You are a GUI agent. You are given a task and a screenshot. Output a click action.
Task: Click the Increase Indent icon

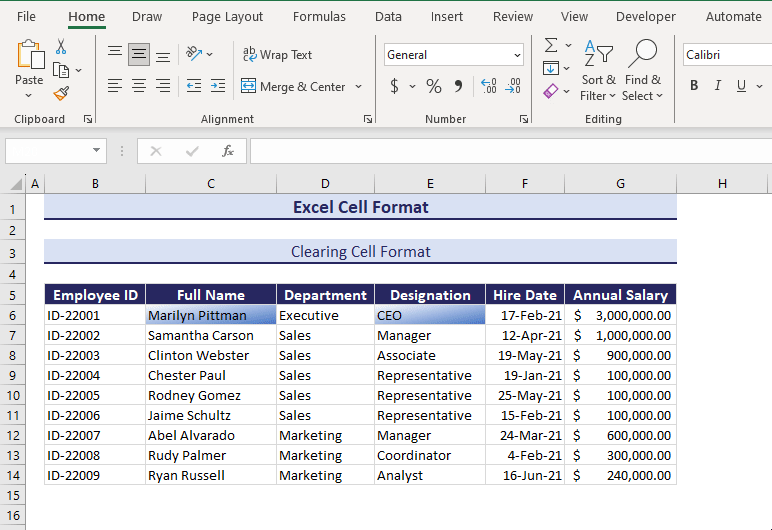(216, 86)
